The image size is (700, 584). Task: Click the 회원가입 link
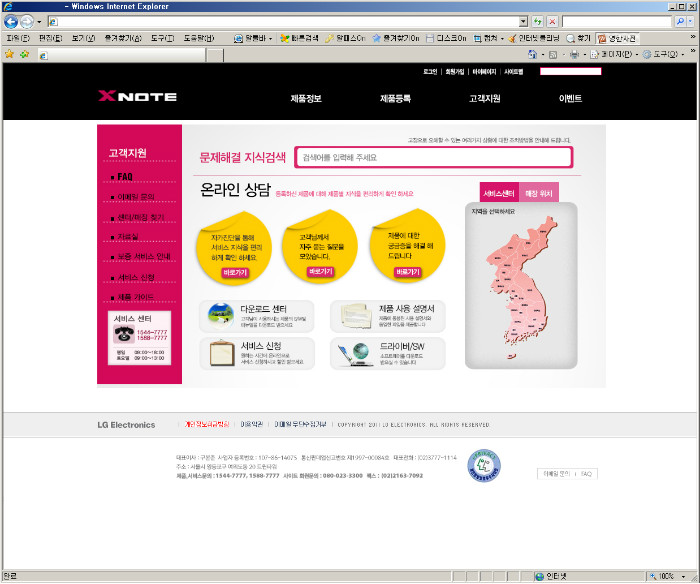pyautogui.click(x=454, y=71)
